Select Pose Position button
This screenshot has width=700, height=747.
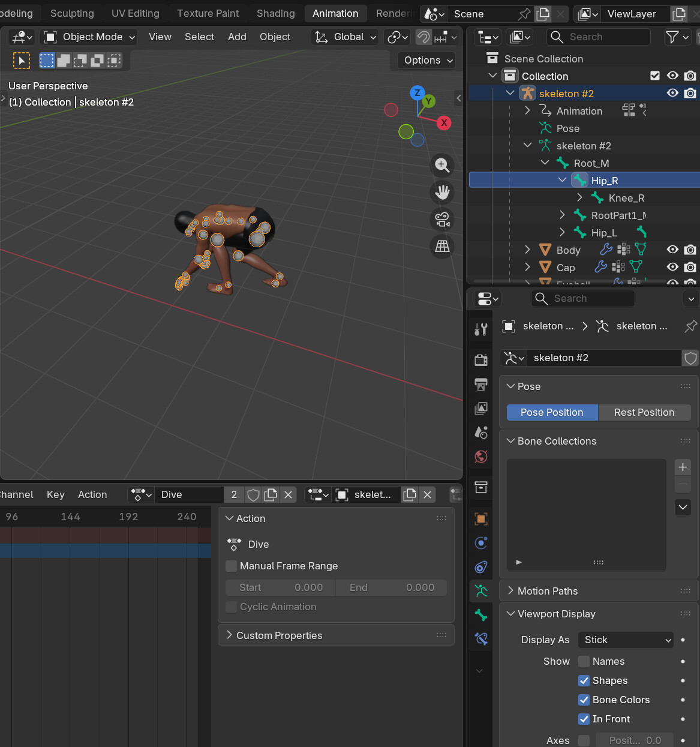click(552, 412)
